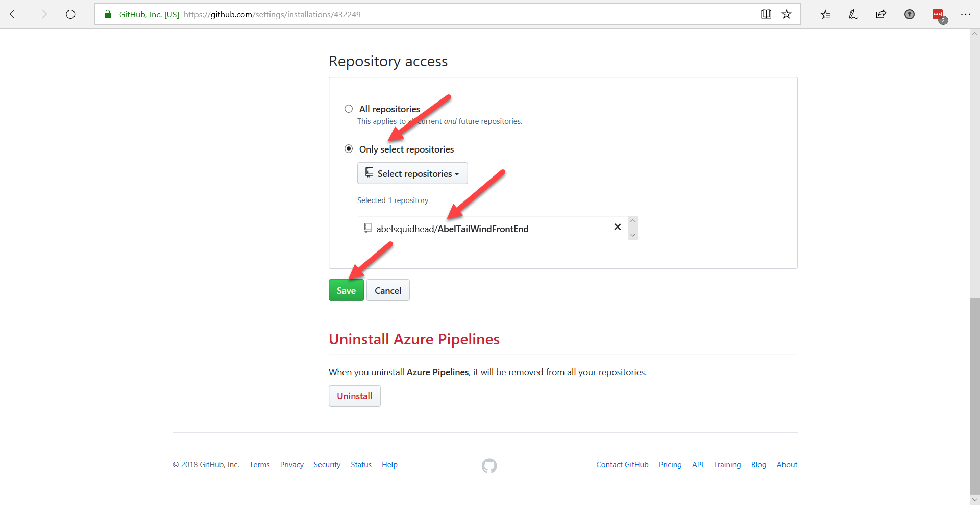Click the share page icon
The height and width of the screenshot is (505, 980).
tap(881, 14)
